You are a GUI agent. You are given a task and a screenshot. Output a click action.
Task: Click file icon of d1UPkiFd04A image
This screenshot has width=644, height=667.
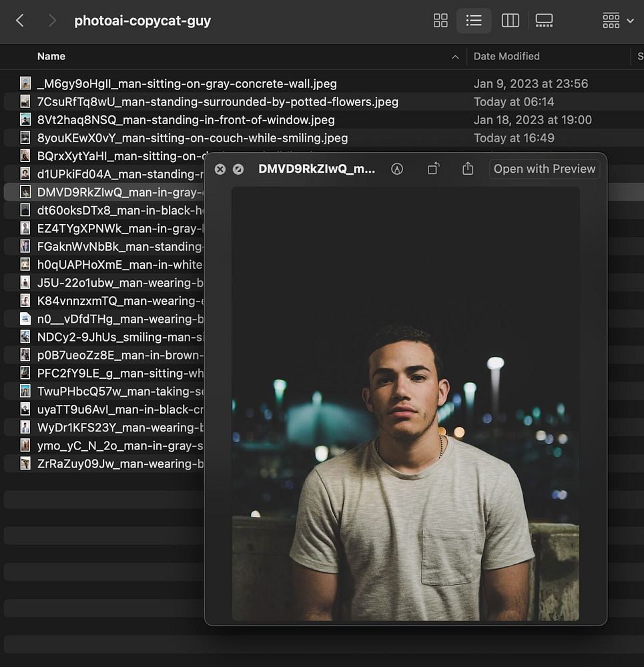point(25,173)
